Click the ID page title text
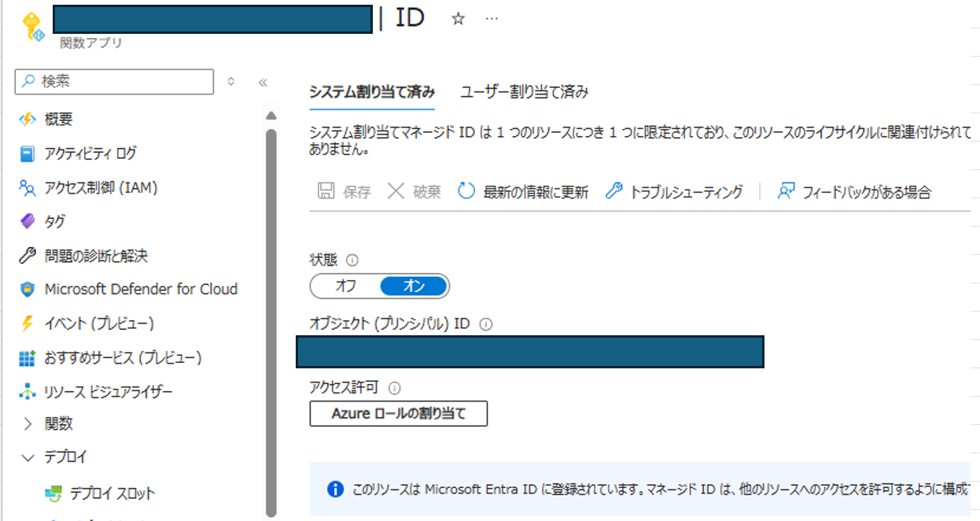The width and height of the screenshot is (980, 521). [410, 19]
